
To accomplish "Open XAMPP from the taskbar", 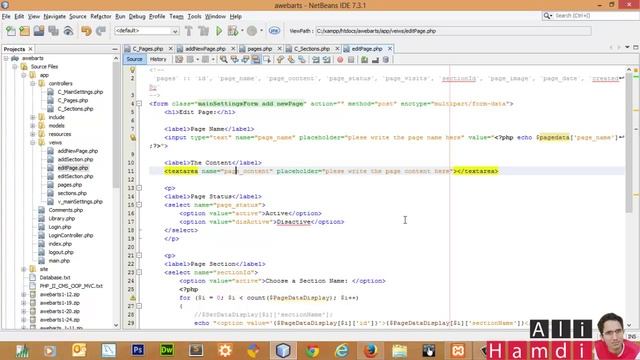I will pos(458,350).
